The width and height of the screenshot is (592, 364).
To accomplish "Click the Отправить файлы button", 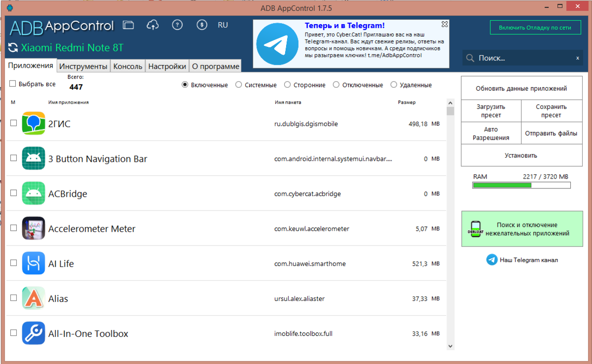I will click(x=552, y=133).
